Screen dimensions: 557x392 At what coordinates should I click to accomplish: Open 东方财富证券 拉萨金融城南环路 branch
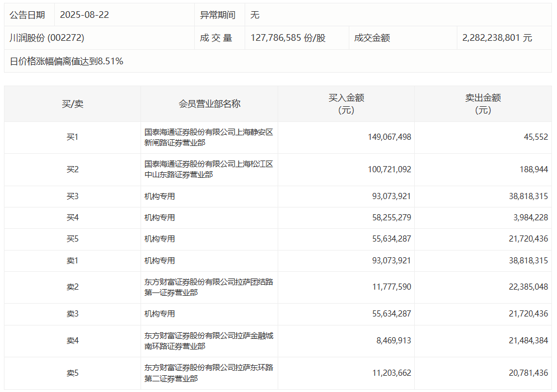click(208, 341)
